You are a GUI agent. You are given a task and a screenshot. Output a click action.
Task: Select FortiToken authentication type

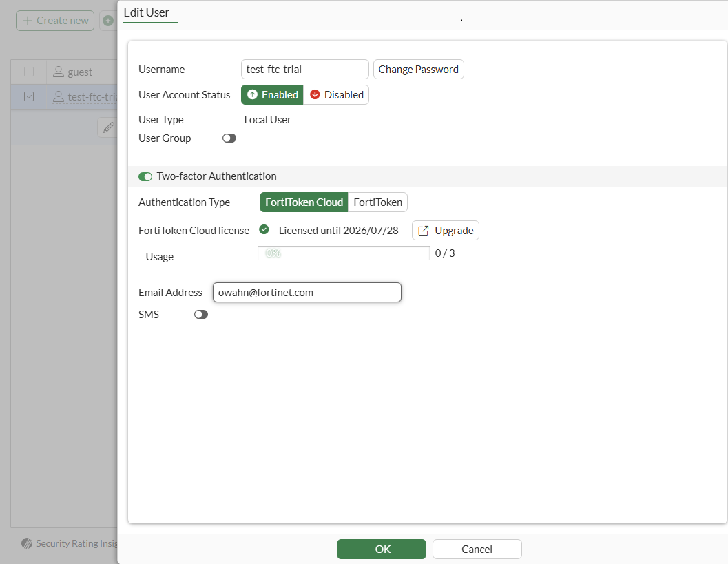click(x=377, y=202)
